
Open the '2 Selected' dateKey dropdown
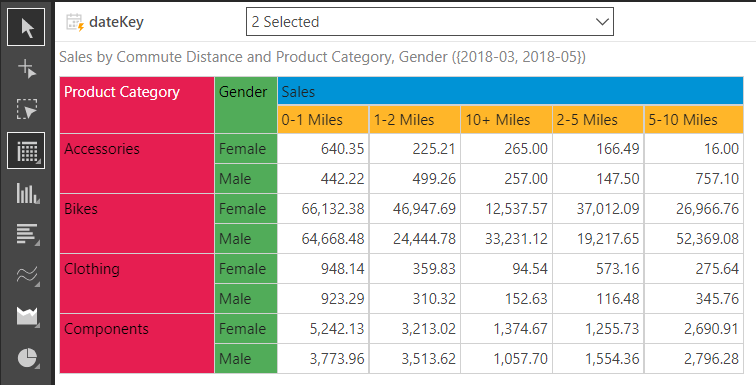pyautogui.click(x=430, y=22)
